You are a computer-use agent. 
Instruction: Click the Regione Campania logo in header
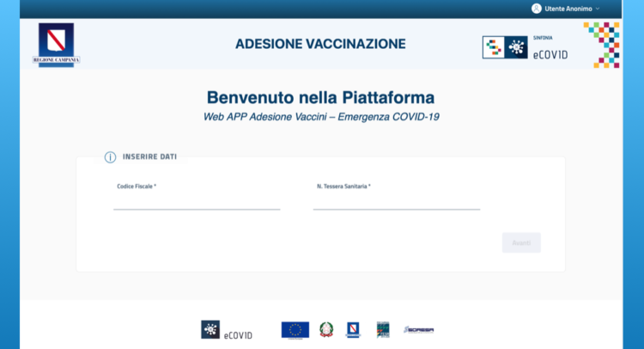57,44
